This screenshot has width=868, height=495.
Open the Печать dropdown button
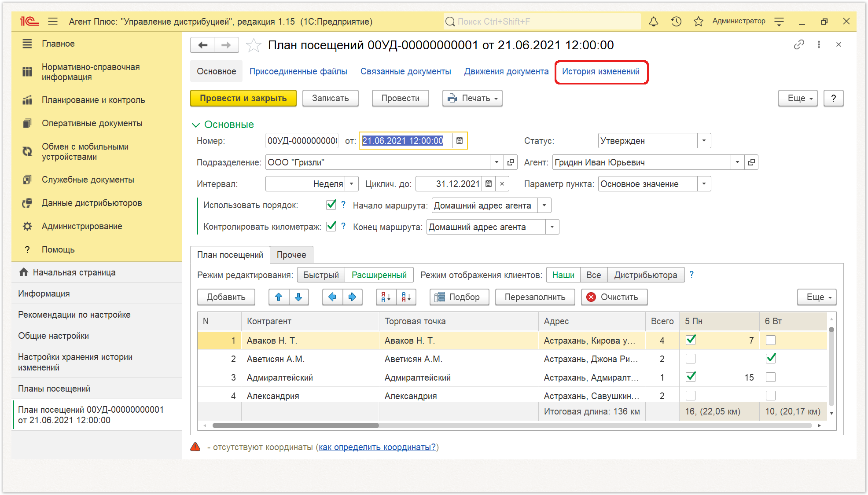(472, 98)
